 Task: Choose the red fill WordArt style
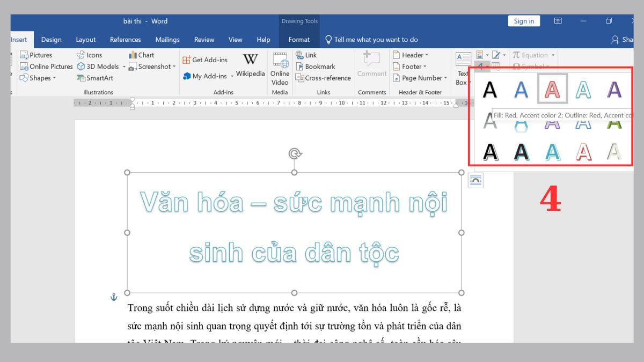tap(552, 89)
